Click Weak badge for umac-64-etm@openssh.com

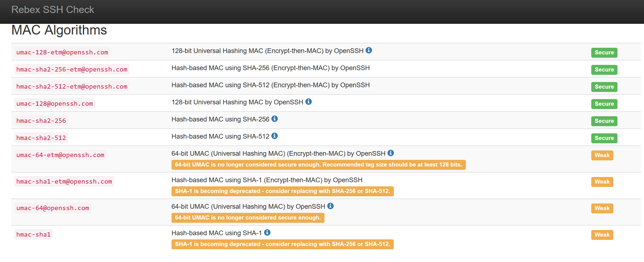point(602,155)
